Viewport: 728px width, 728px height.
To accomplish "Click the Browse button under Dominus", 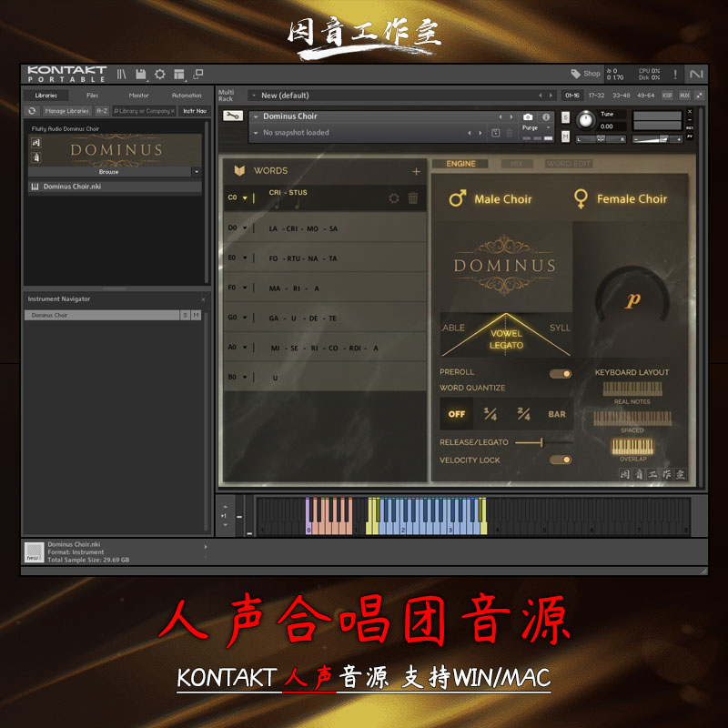I will 109,172.
